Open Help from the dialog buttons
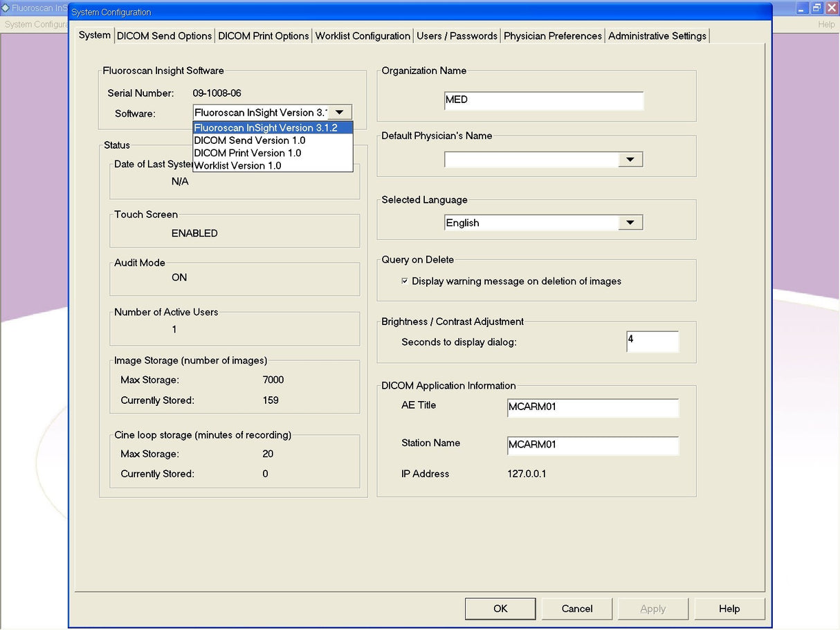The image size is (840, 630). [x=729, y=609]
